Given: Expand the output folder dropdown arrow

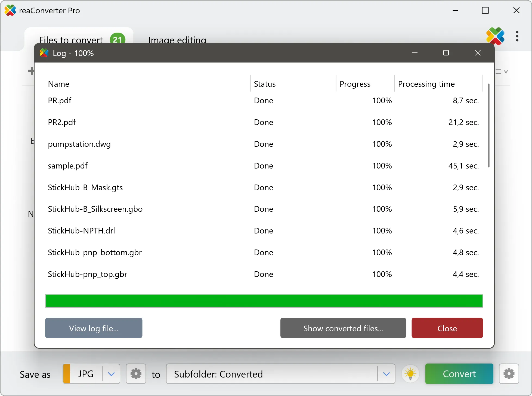Looking at the screenshot, I should tap(386, 374).
